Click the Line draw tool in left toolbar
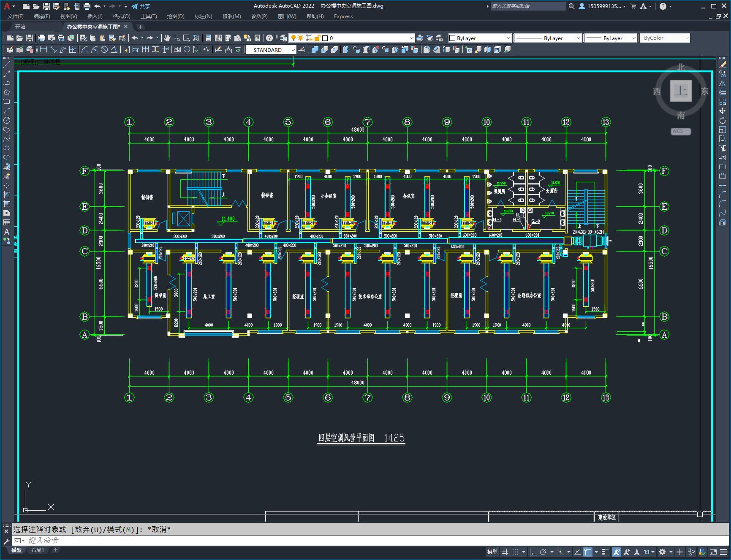The image size is (731, 560). [x=7, y=65]
